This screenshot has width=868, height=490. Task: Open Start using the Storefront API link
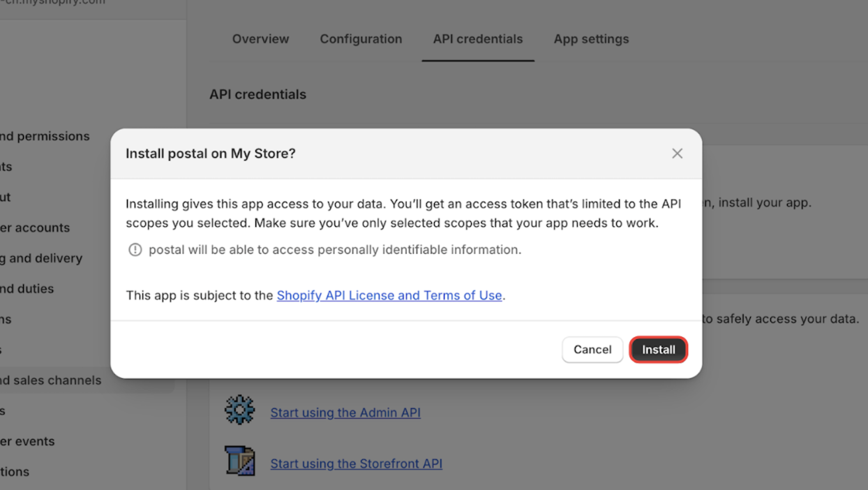[x=356, y=463]
